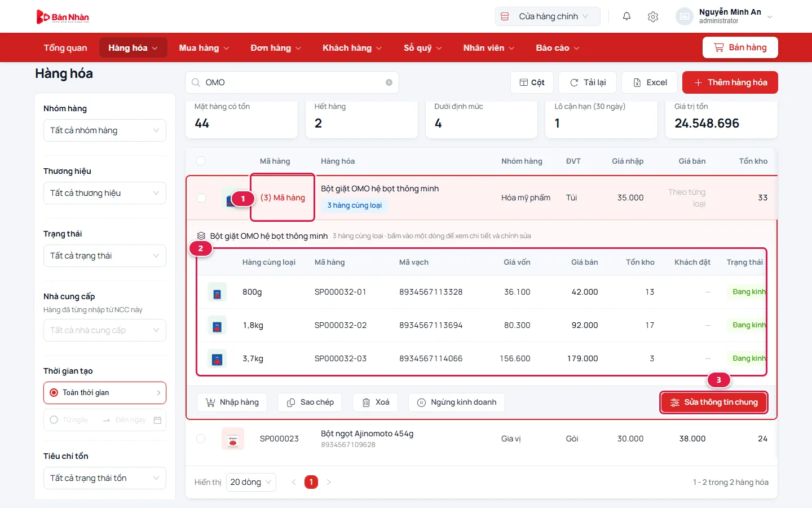
Task: Change the 20 dòng page size dropdown
Action: pos(251,482)
